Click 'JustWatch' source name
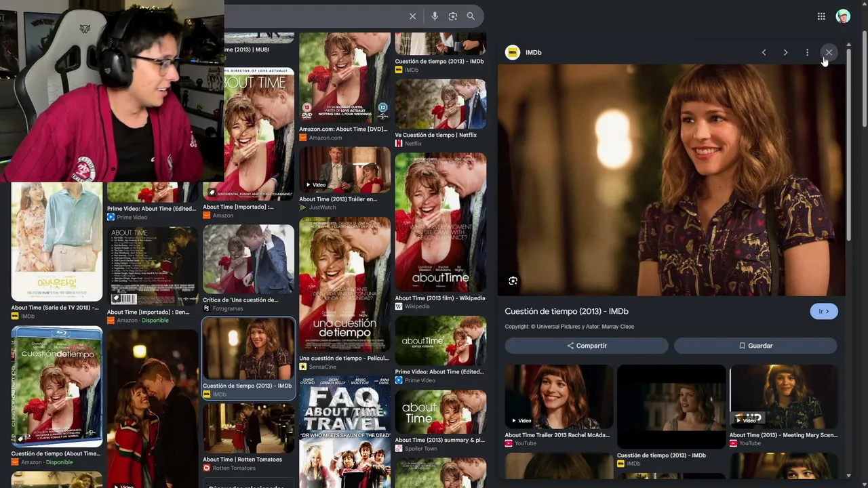Screen dimensions: 868x488 [322, 207]
